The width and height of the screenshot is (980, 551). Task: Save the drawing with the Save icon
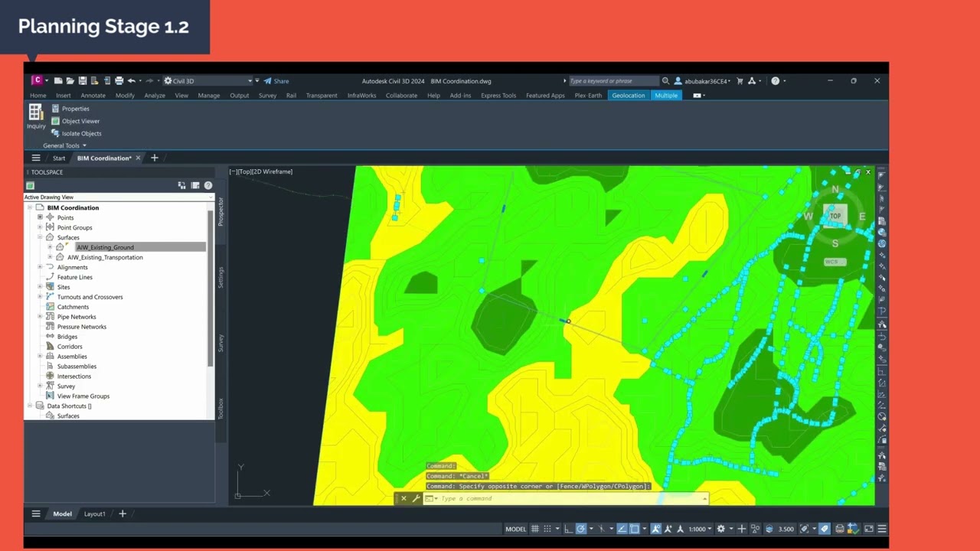(82, 80)
